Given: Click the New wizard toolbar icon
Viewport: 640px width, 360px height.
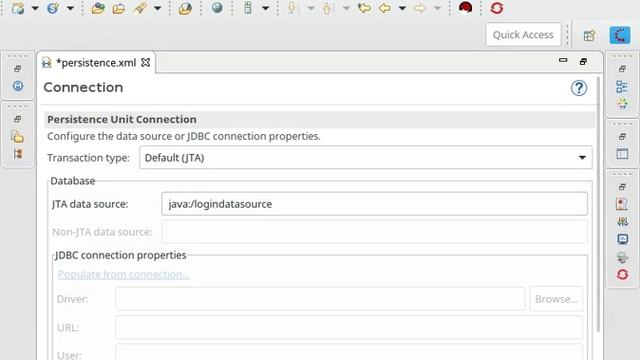Looking at the screenshot, I should [x=18, y=8].
